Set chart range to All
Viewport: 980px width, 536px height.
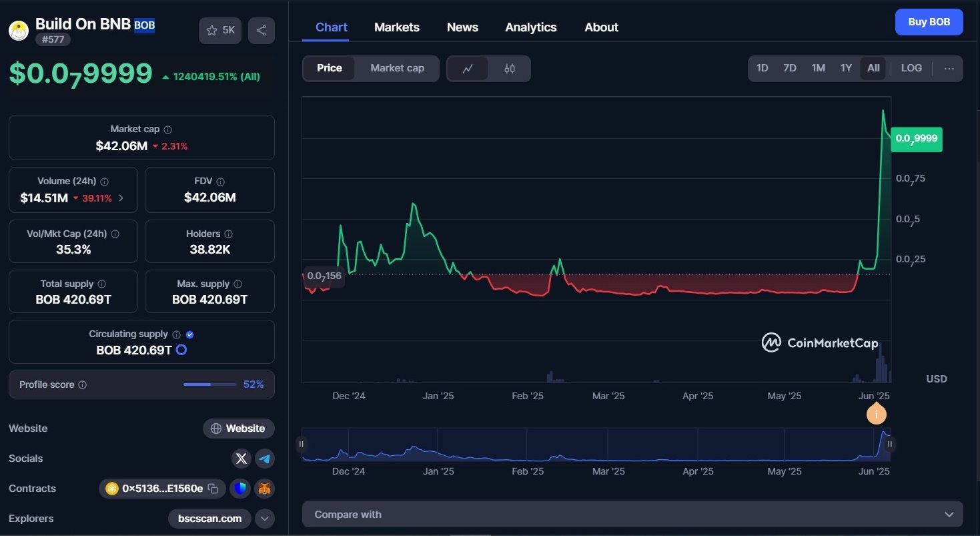click(x=874, y=68)
